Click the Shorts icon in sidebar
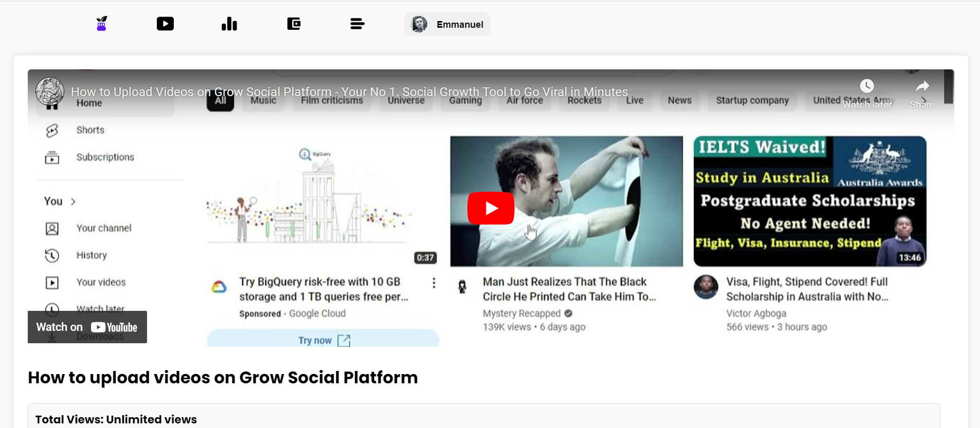The width and height of the screenshot is (980, 428). (52, 131)
